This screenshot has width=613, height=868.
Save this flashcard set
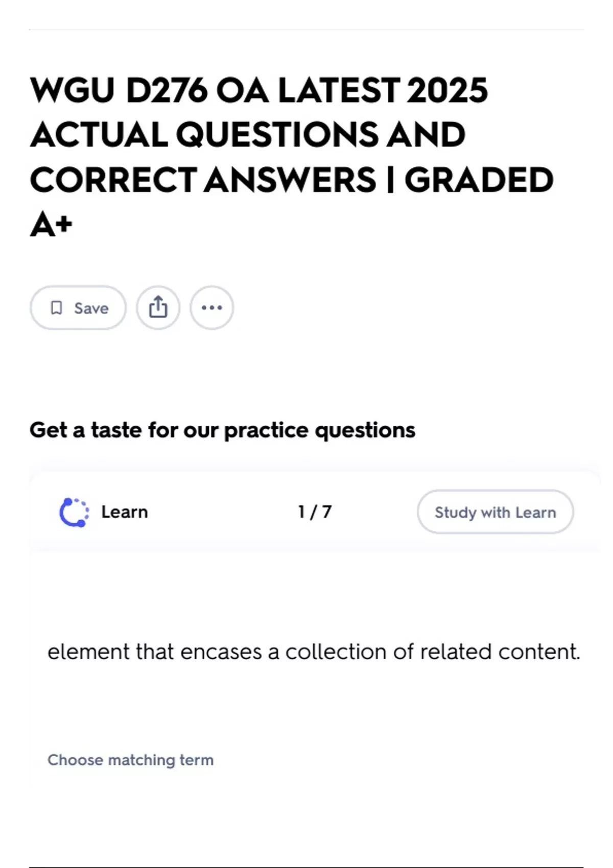78,308
